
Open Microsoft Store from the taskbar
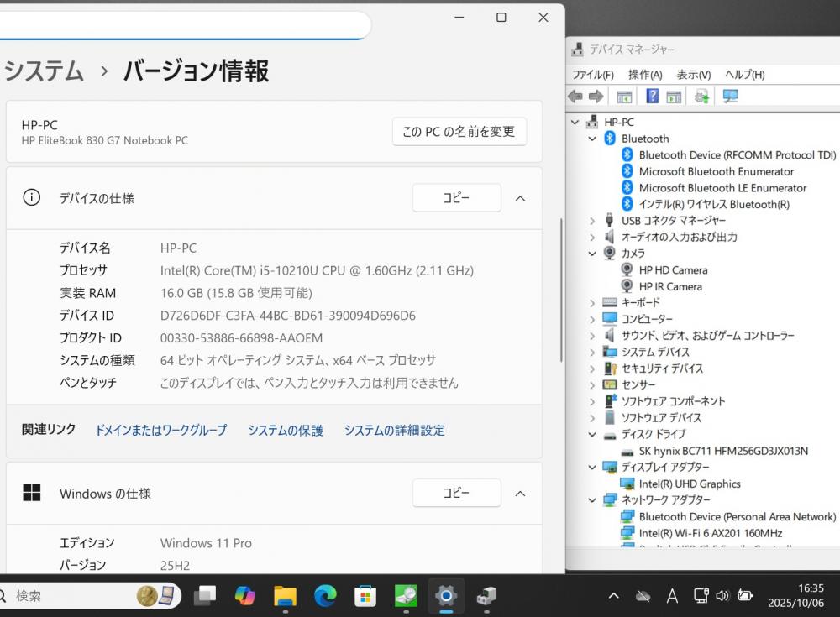365,595
